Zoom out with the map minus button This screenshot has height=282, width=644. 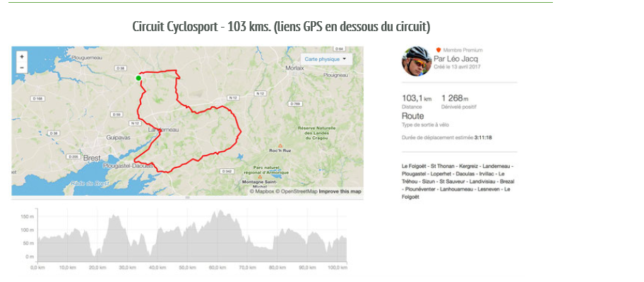pos(22,67)
